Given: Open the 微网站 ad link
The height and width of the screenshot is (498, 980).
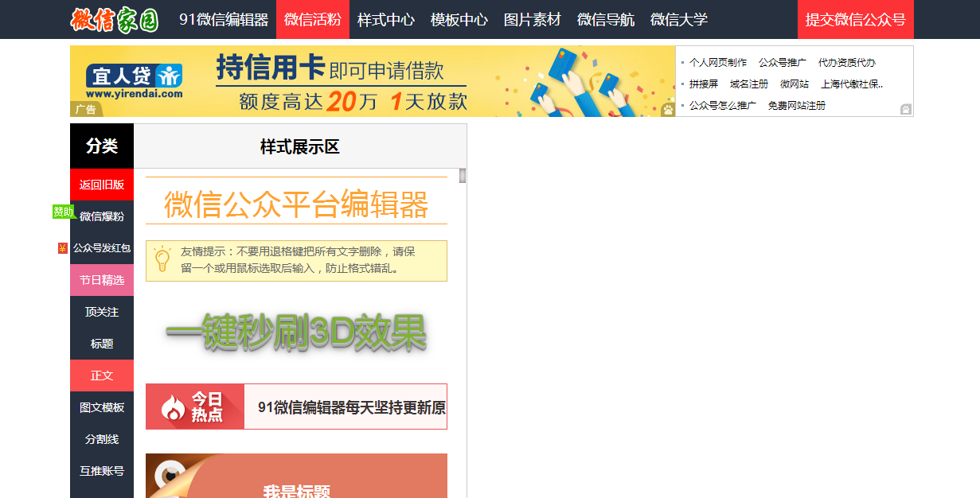Looking at the screenshot, I should (x=795, y=84).
